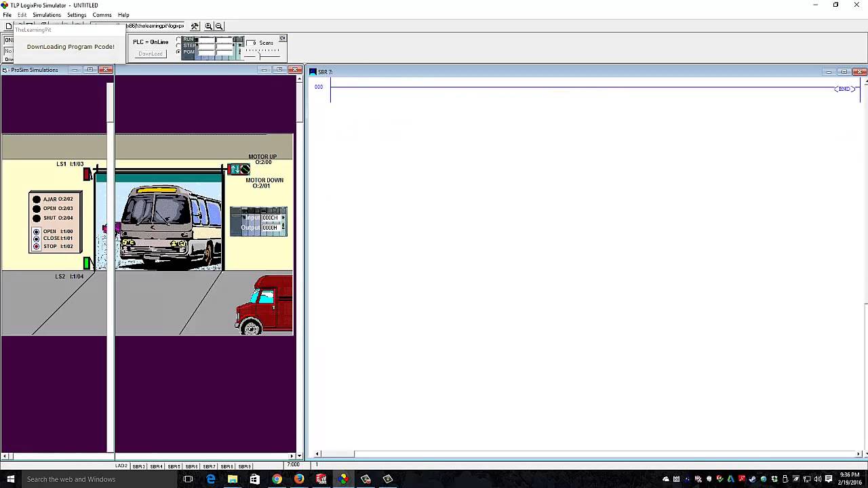Screen dimensions: 868x488
Task: Switch to the SBR 3 tab
Action: pyautogui.click(x=139, y=466)
